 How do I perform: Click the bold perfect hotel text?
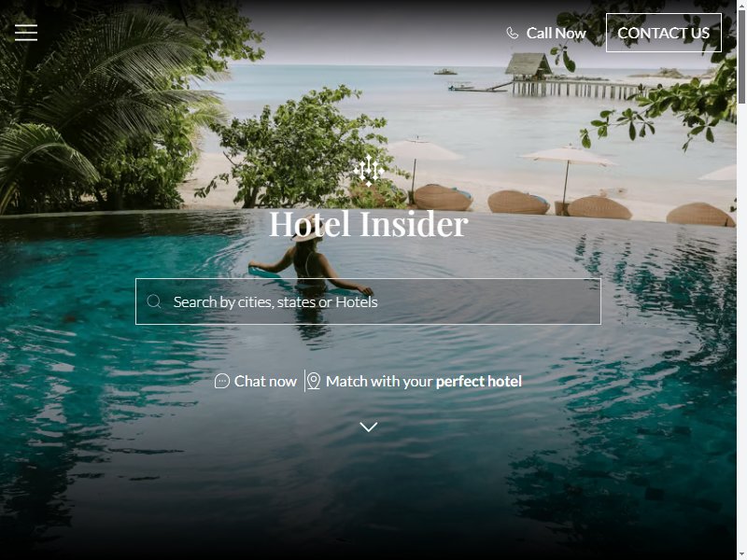point(479,382)
